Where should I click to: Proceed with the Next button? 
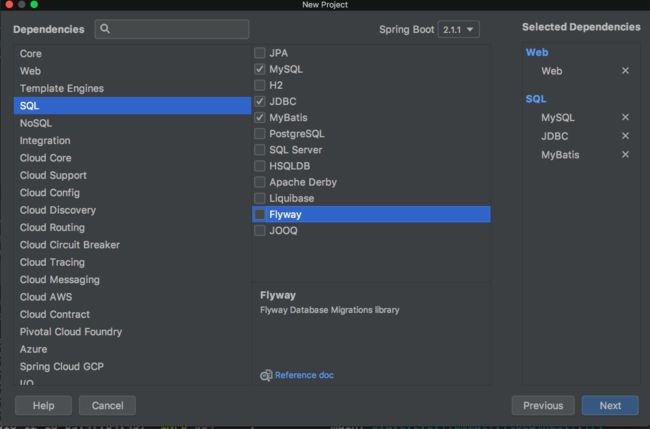pos(610,405)
